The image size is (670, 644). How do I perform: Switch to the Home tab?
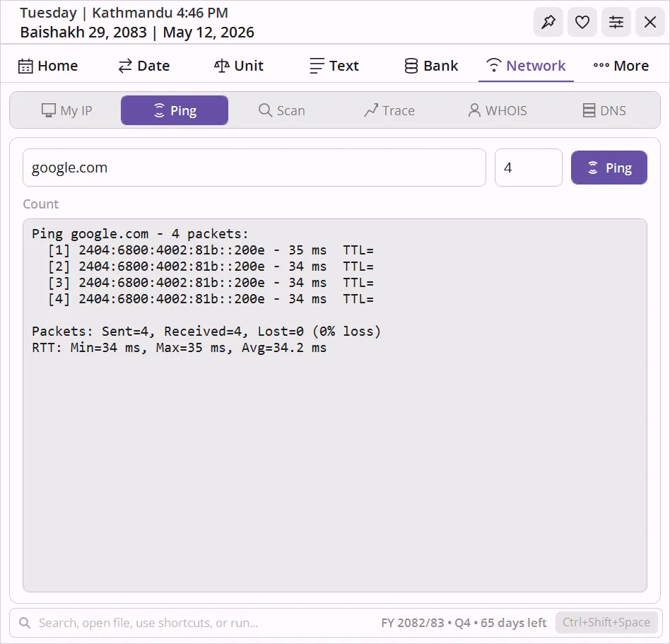(48, 66)
